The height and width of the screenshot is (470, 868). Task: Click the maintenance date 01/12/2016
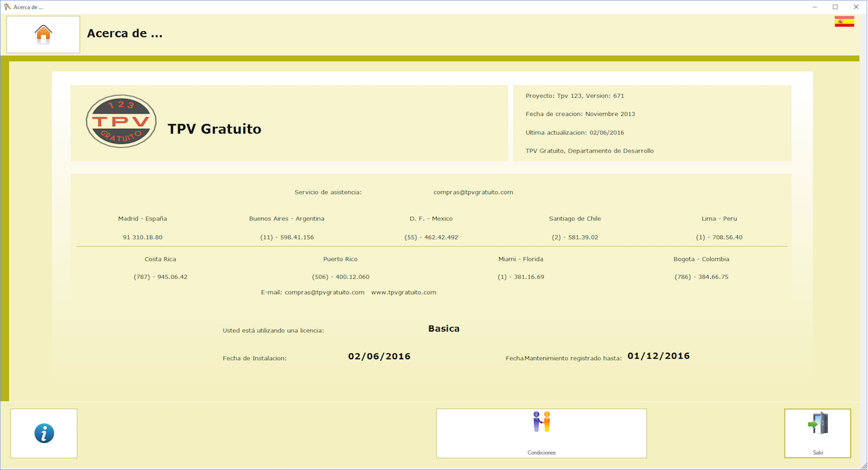coord(658,355)
